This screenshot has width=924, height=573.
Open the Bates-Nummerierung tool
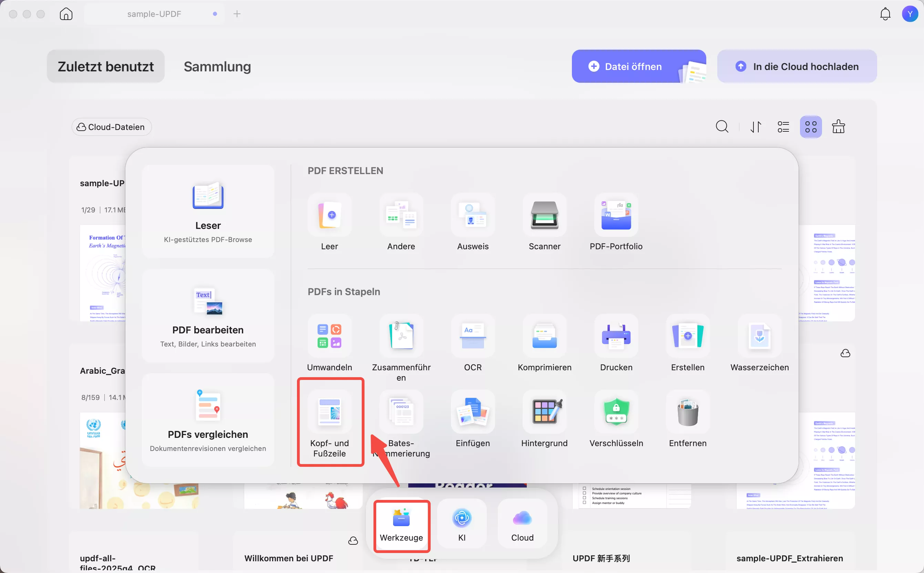[401, 412]
